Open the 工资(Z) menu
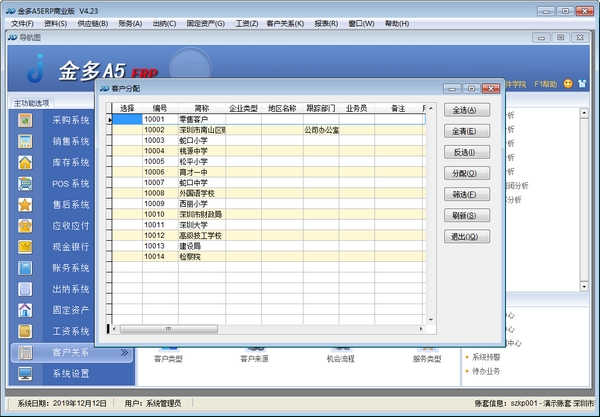 (247, 24)
